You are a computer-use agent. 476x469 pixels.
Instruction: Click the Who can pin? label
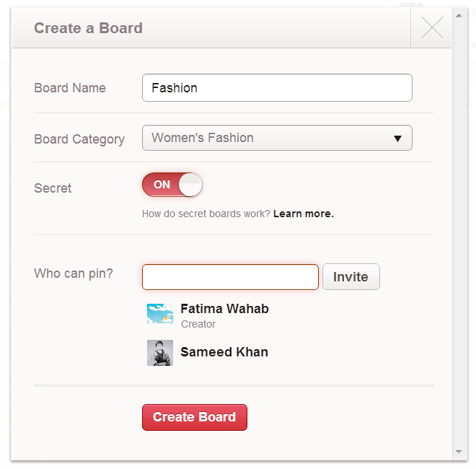[74, 273]
